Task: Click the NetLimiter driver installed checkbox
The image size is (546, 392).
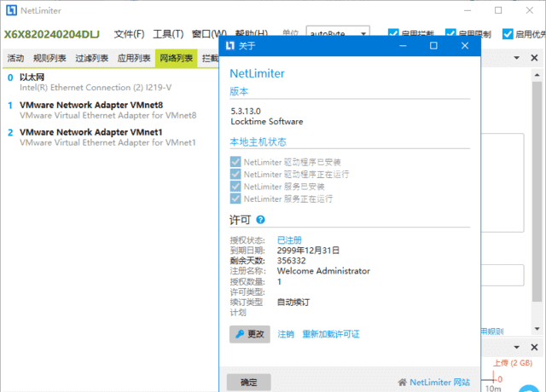Action: [235, 162]
